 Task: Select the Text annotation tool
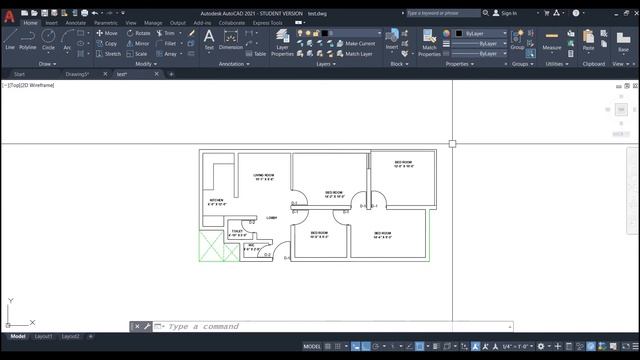[x=209, y=40]
